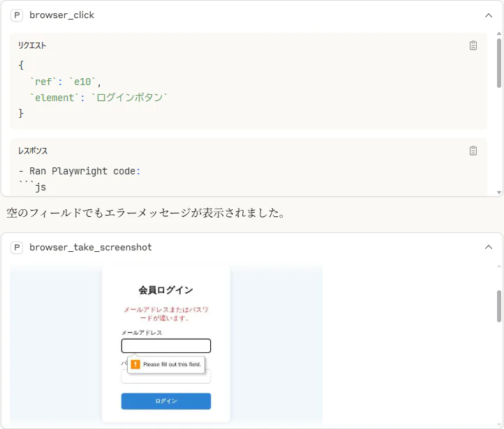Click the scroll-up arrow of browser_click panel
Viewport: 504px width, 429px height.
[499, 33]
